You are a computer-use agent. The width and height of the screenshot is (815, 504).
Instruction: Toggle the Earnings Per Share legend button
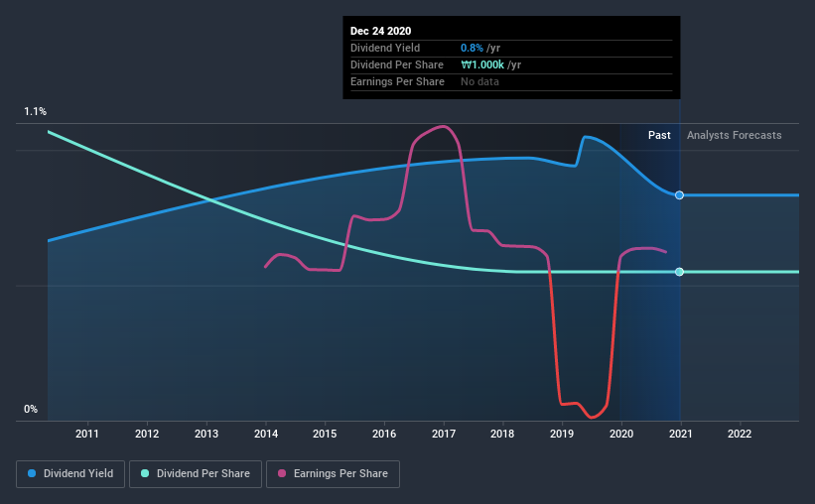(x=334, y=474)
